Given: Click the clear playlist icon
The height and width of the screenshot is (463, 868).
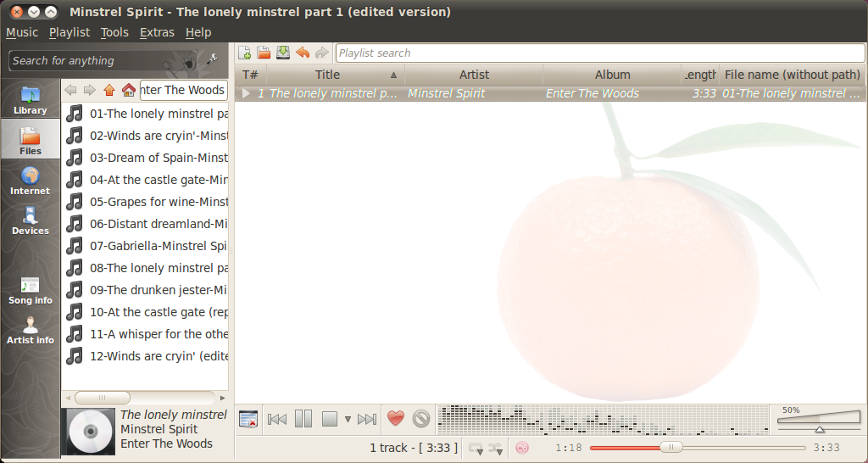Looking at the screenshot, I should (x=248, y=419).
